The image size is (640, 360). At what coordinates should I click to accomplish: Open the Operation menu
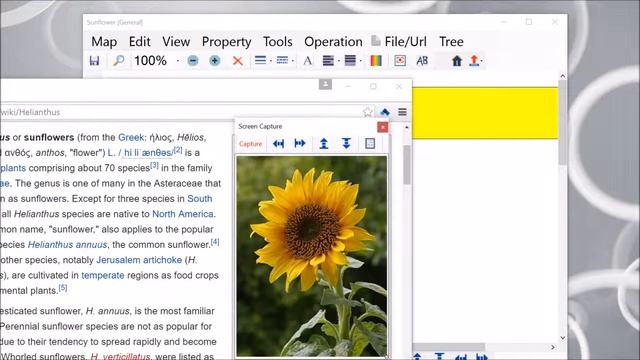(x=333, y=42)
